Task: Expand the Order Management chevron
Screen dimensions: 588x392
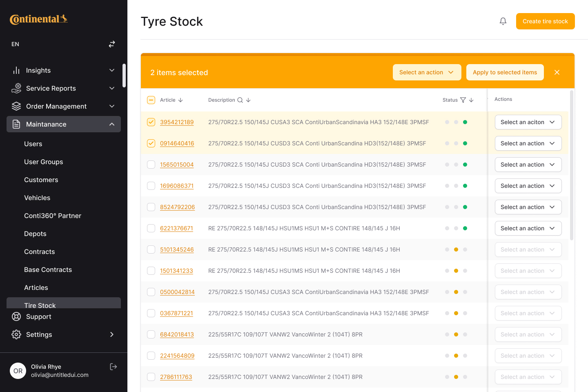Action: (x=112, y=106)
